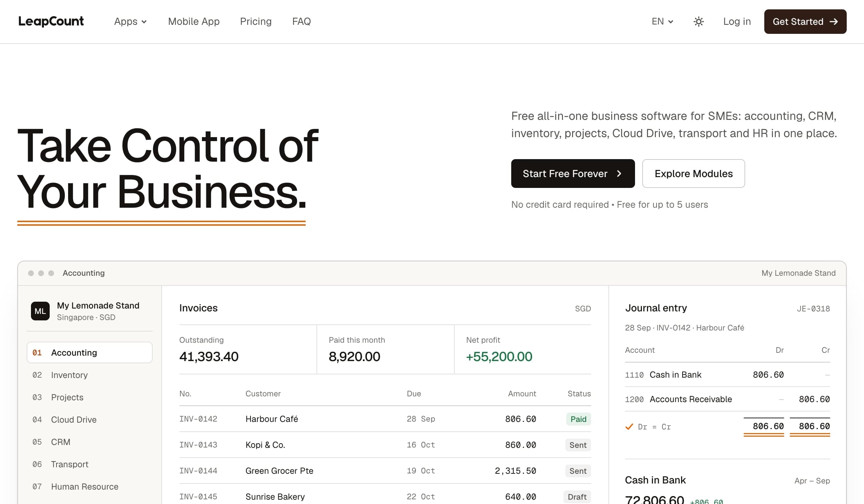Click the 1200 Accounts Receivable journal row
This screenshot has width=864, height=504.
click(728, 399)
